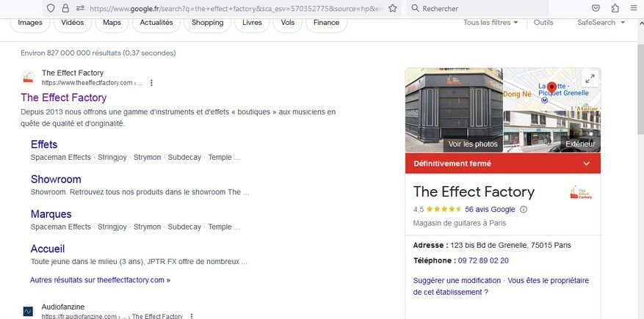
Task: Open the Extérieur photo thumbnail
Action: tap(552, 131)
